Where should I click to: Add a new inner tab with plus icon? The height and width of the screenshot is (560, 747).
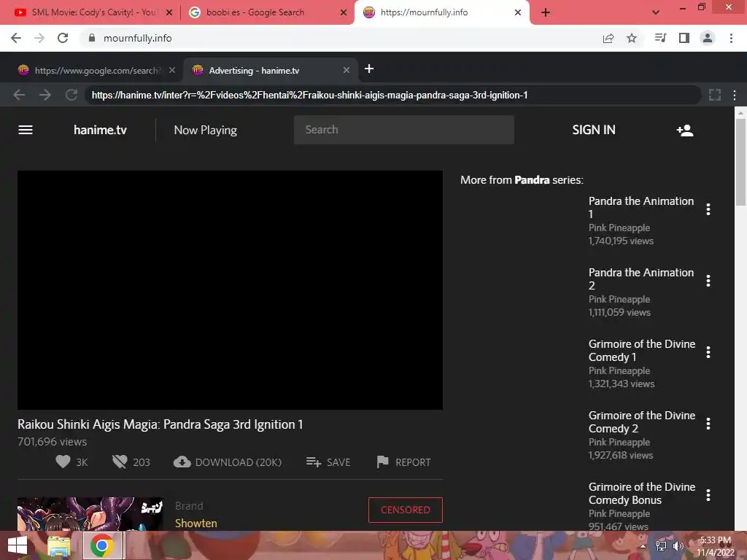click(368, 69)
